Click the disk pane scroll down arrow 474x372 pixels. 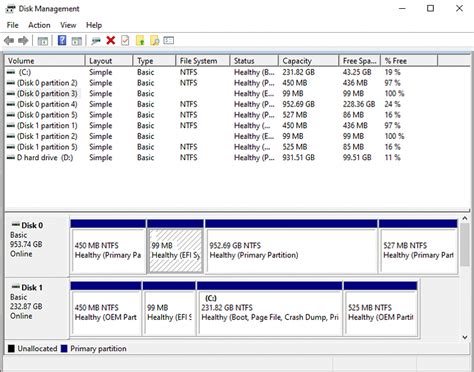coord(465,337)
